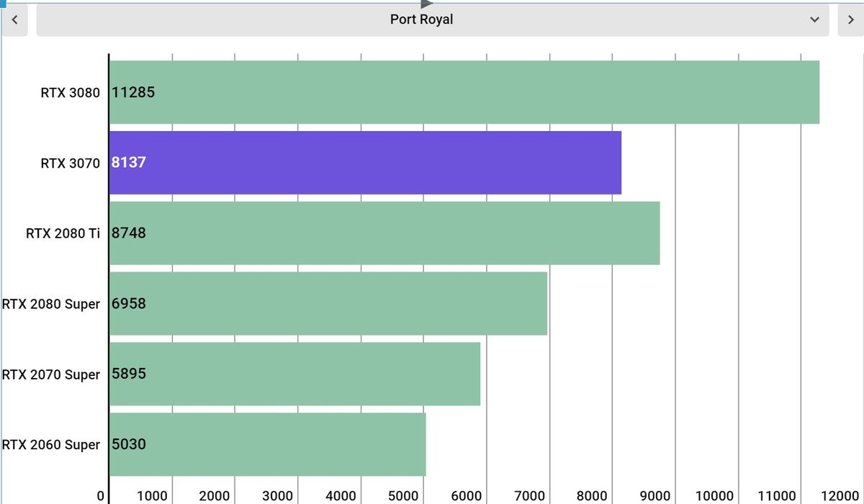Click the RTX 2080 Super axis label
The height and width of the screenshot is (504, 864).
coord(51,304)
